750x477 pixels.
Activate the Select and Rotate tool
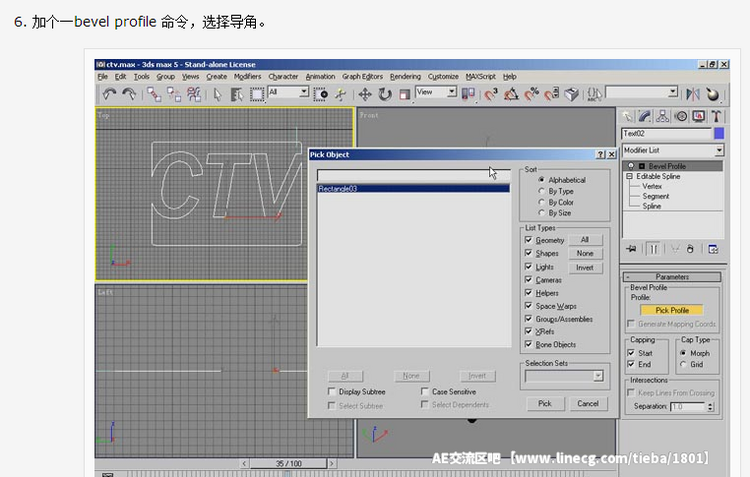[385, 94]
